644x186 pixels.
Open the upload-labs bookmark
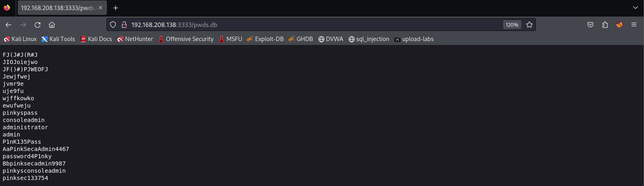[414, 39]
